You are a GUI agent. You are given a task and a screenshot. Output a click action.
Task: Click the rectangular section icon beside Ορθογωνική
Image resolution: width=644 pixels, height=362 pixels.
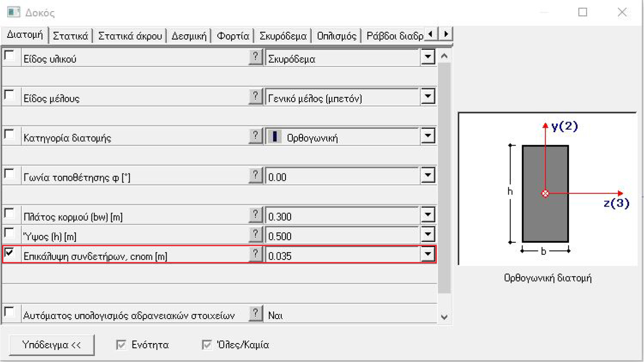click(275, 137)
